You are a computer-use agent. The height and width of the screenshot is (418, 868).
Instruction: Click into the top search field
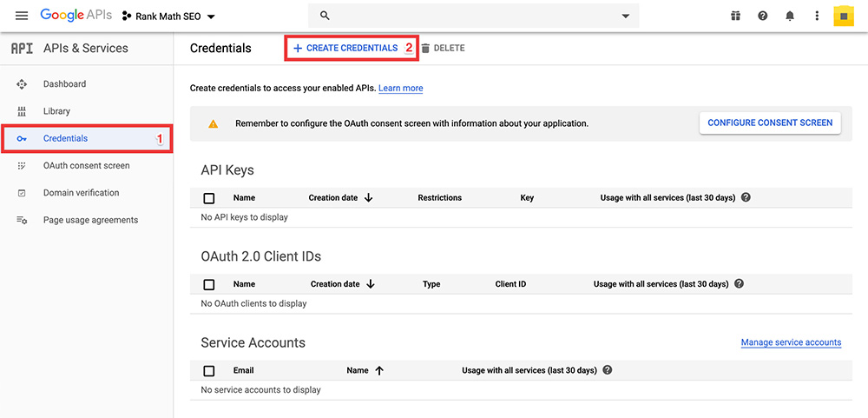(x=469, y=16)
